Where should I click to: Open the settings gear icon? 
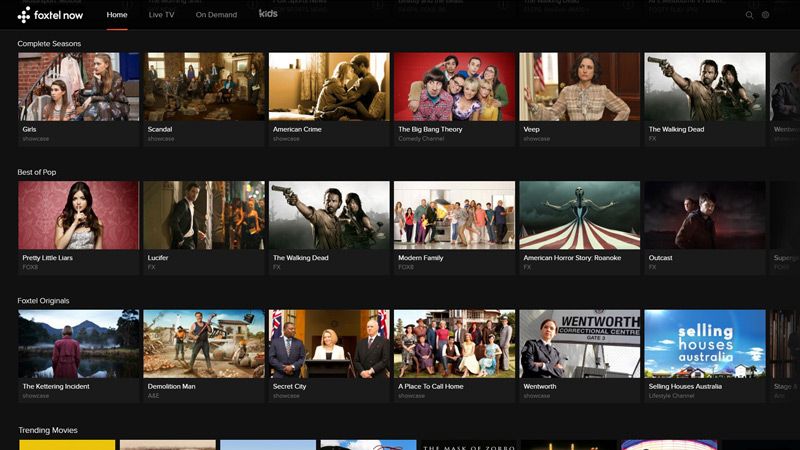coord(765,15)
